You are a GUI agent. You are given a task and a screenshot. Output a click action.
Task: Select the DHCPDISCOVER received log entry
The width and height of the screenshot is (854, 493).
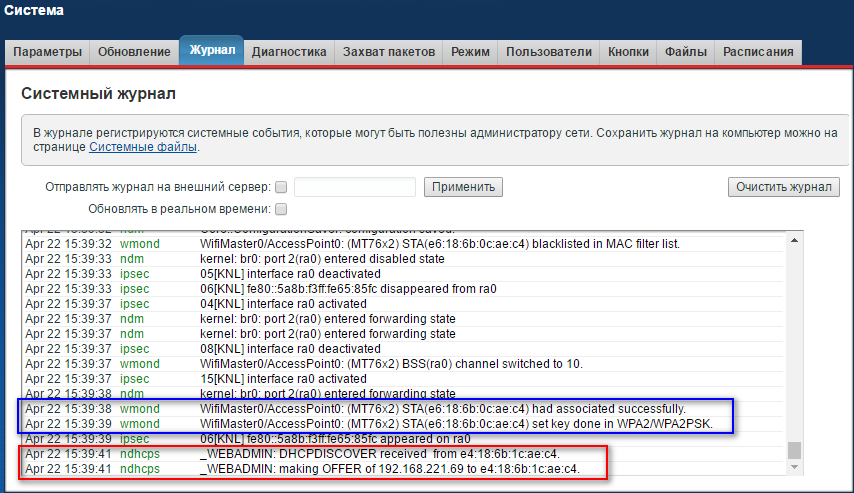pyautogui.click(x=381, y=453)
